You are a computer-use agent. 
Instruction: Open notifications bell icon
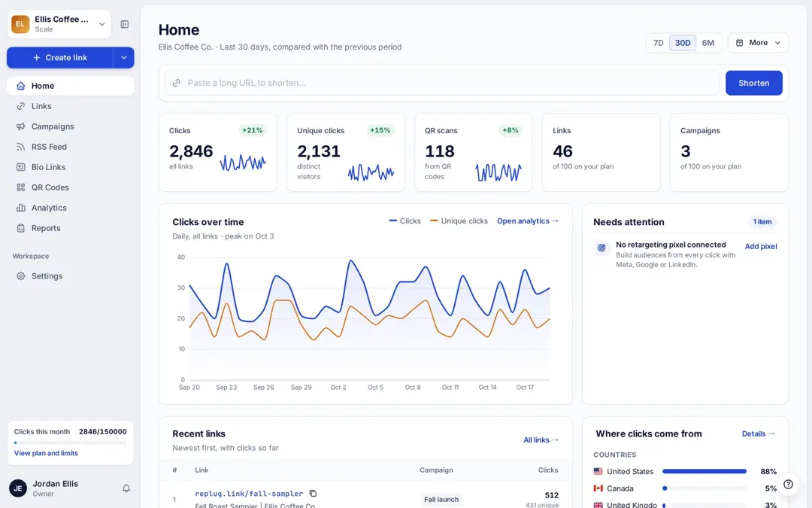click(126, 488)
